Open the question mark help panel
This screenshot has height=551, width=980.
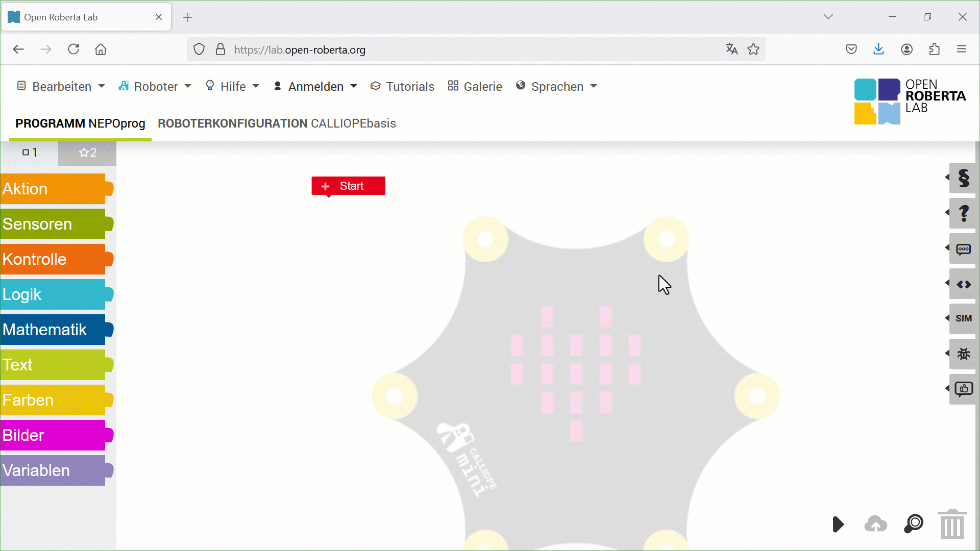[963, 213]
